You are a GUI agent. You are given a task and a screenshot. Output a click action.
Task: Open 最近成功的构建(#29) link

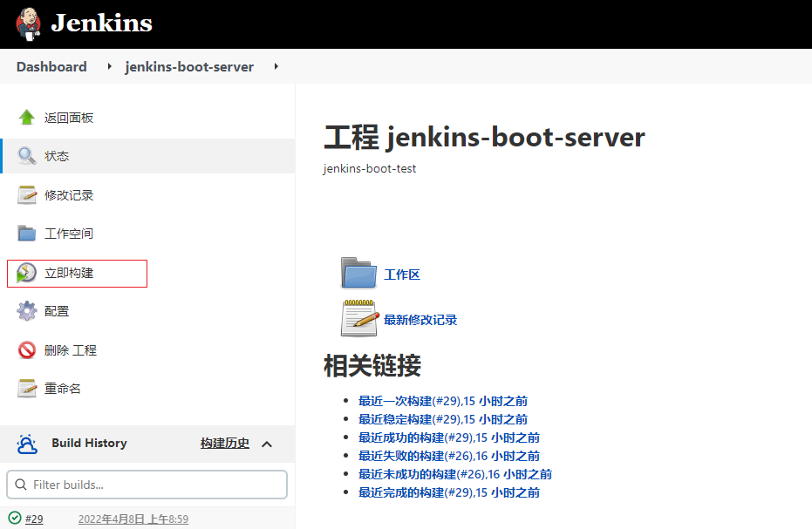449,437
